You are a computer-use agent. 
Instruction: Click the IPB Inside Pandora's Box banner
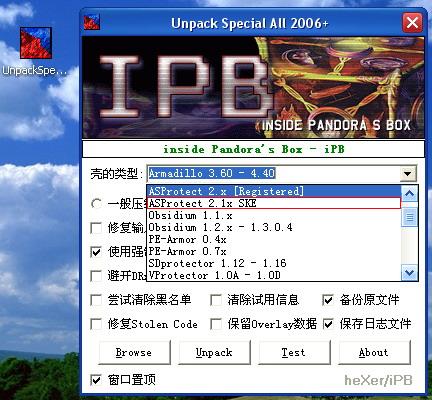click(253, 87)
